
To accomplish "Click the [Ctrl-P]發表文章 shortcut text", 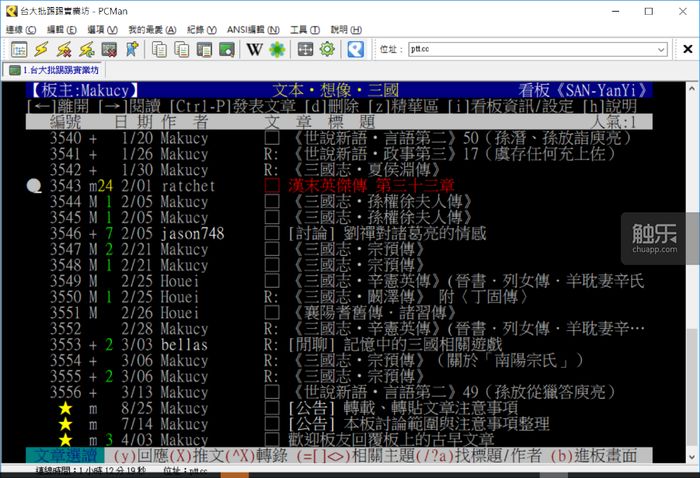I will click(x=233, y=106).
